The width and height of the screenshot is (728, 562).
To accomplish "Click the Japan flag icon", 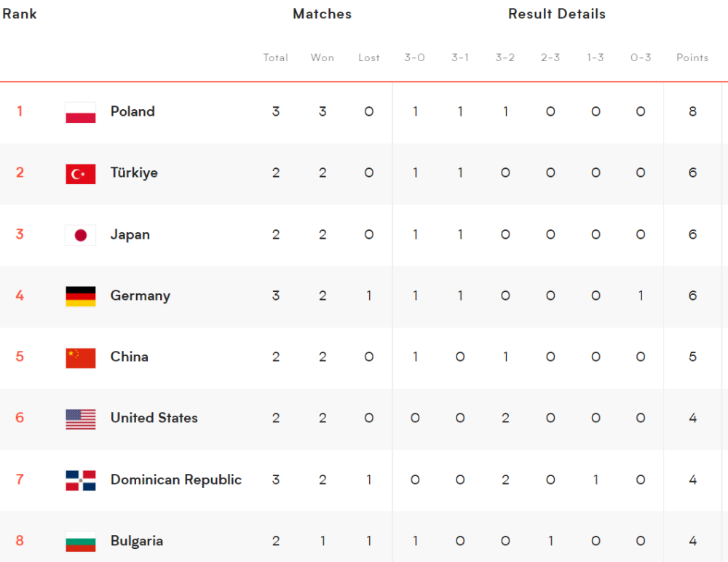I will coord(80,235).
